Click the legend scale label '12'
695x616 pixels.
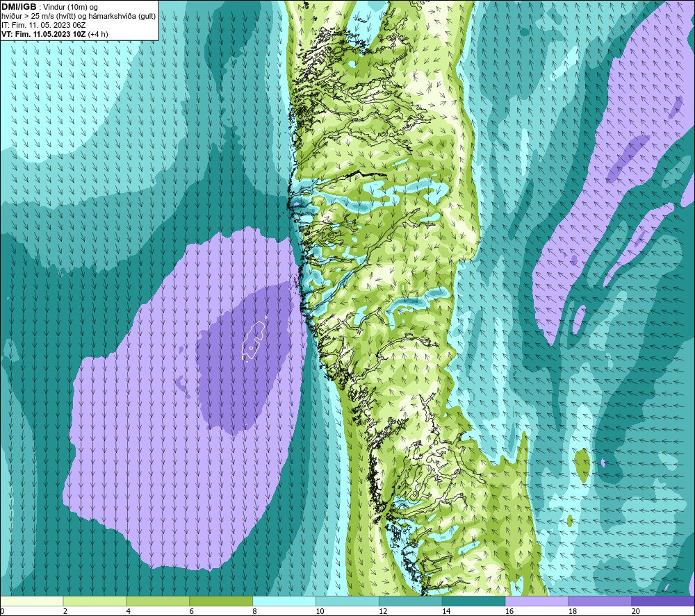383,611
